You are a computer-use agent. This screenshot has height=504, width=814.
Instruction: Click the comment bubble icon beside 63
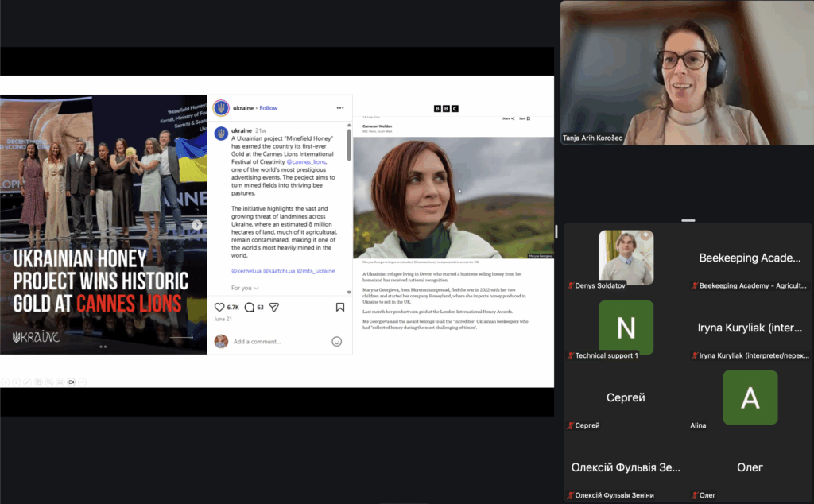(x=249, y=307)
